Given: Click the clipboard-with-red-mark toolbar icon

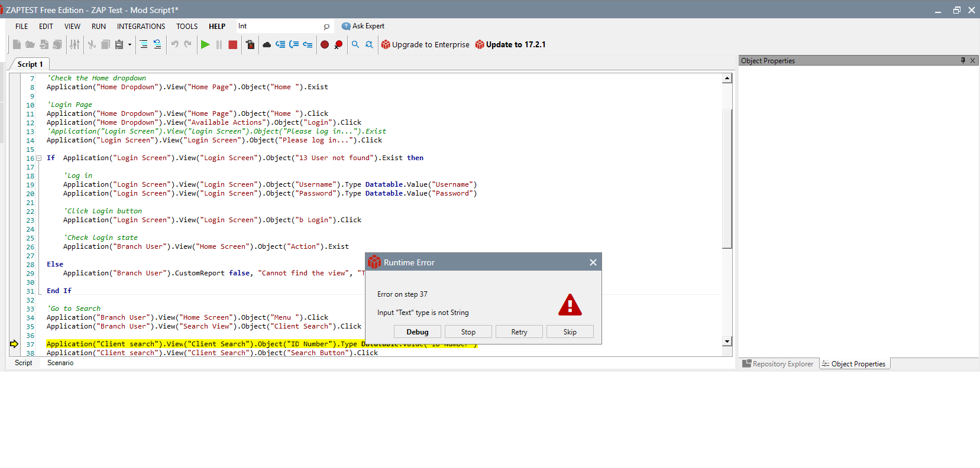Looking at the screenshot, I should click(x=250, y=44).
